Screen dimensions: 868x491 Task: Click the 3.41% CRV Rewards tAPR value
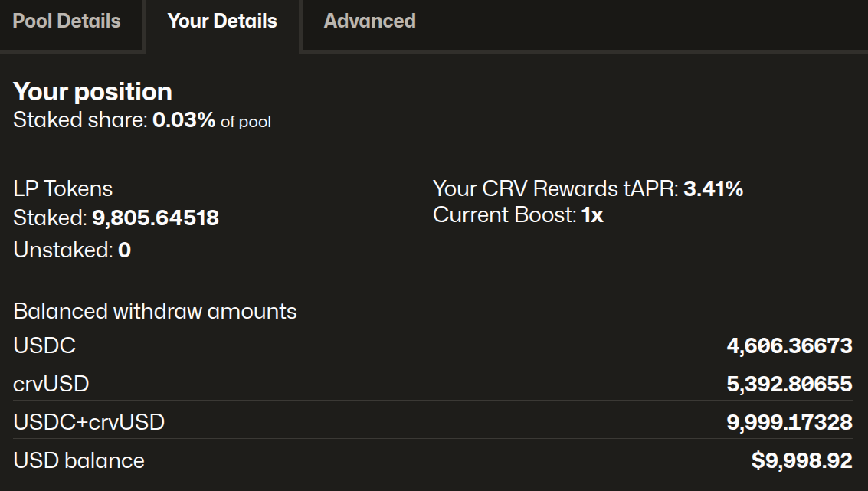click(x=713, y=188)
